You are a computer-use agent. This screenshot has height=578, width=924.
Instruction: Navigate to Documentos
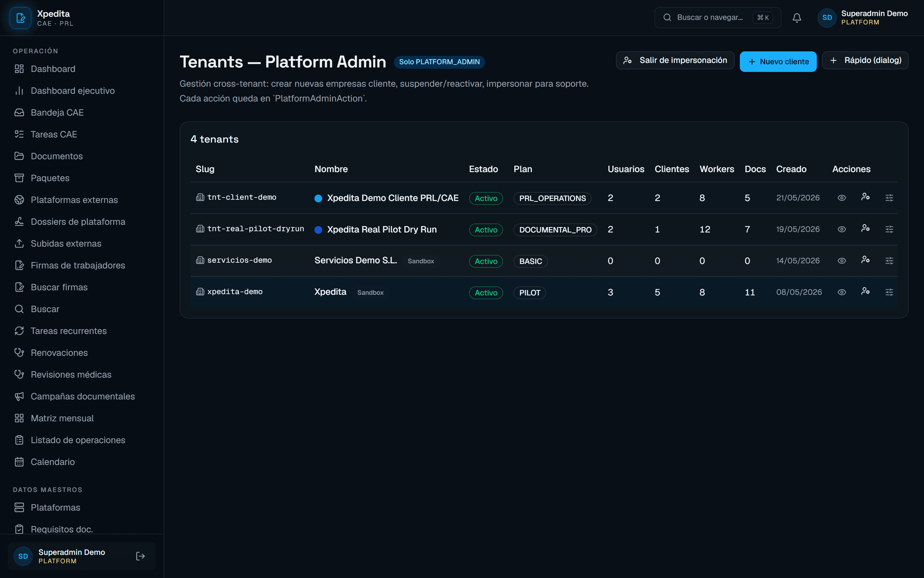[x=82, y=156]
